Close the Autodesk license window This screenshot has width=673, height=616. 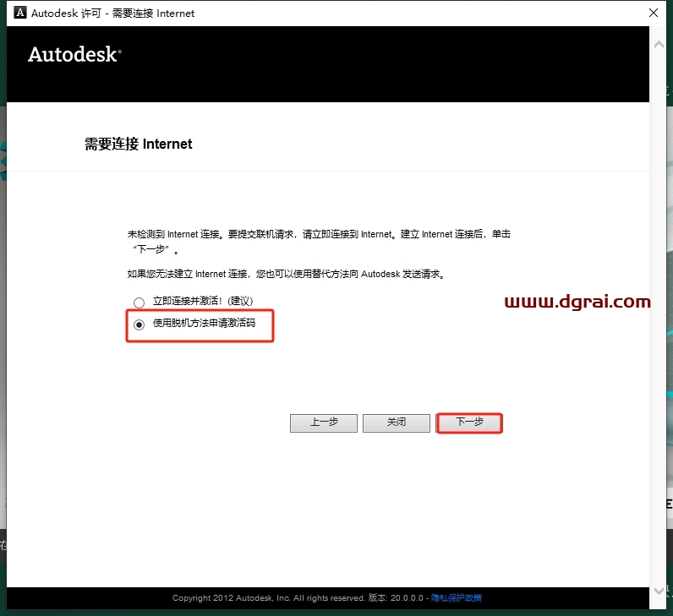tap(654, 13)
